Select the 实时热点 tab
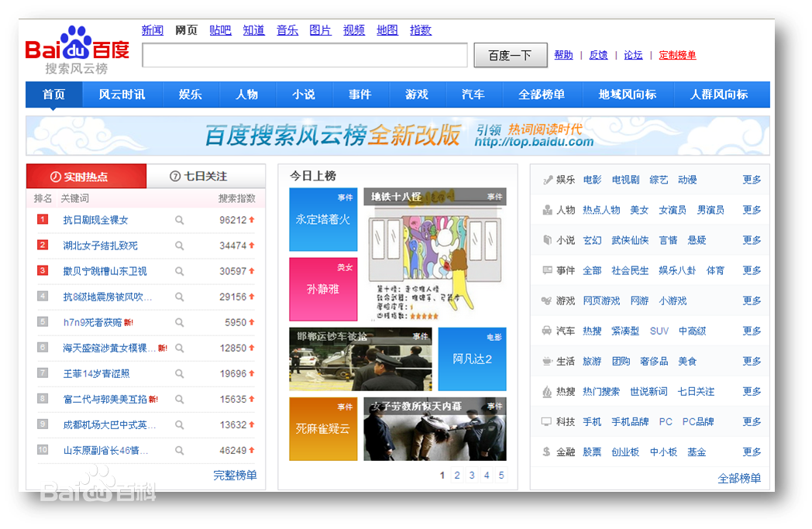 pos(86,177)
